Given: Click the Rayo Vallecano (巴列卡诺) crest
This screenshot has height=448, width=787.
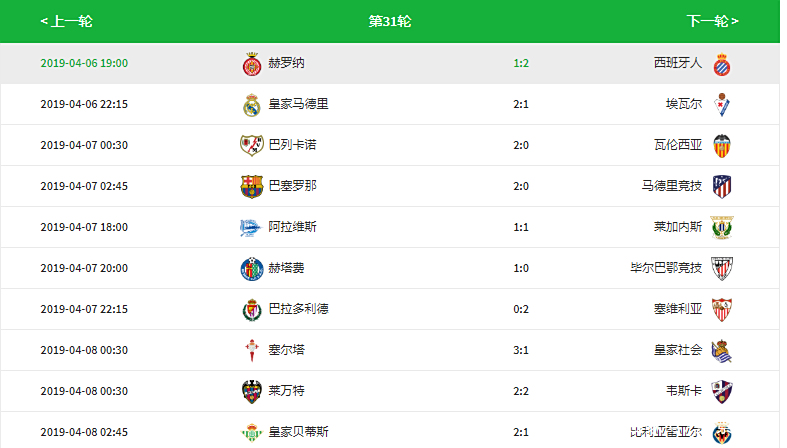Looking at the screenshot, I should (252, 145).
